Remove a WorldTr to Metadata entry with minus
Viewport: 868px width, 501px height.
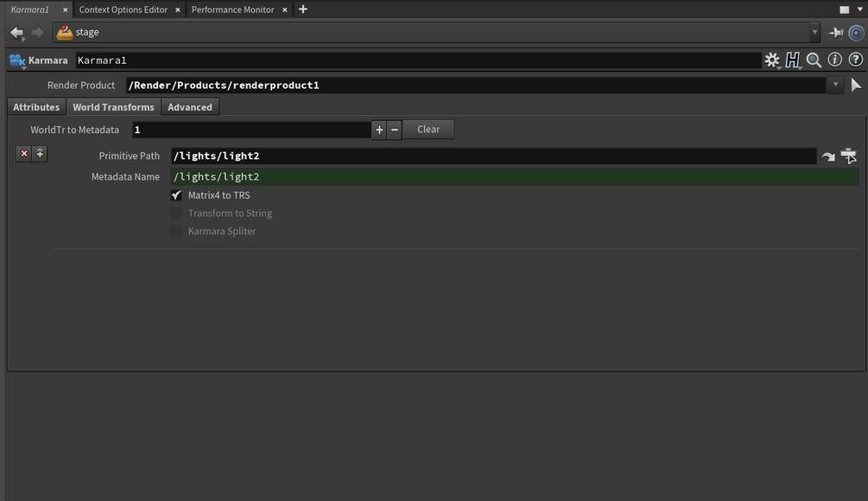[394, 130]
